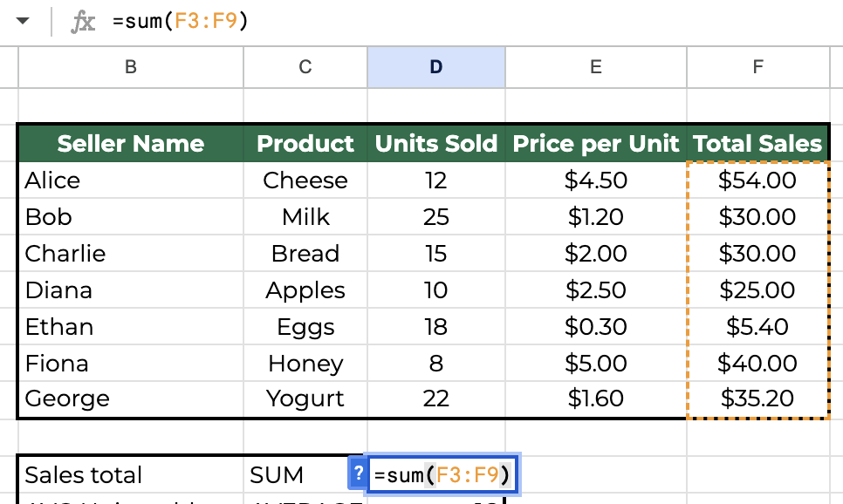Click the Units Sold value 25
Screen dimensions: 843x504
point(436,217)
